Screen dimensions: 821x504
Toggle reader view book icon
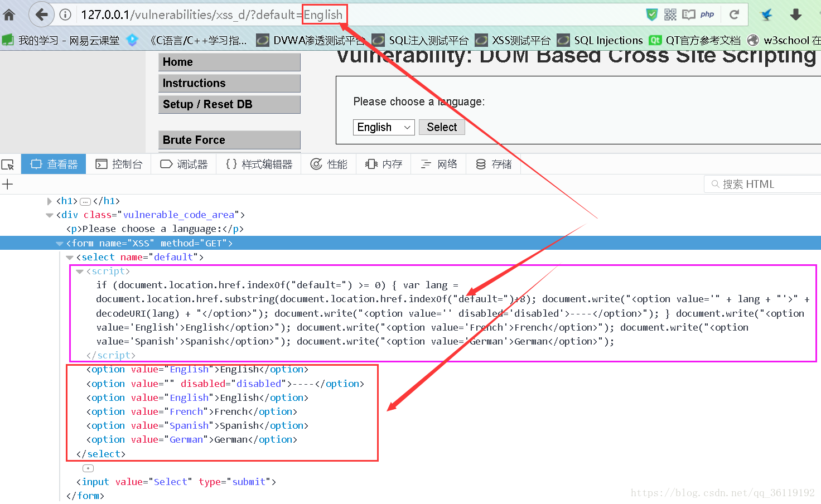tap(689, 14)
